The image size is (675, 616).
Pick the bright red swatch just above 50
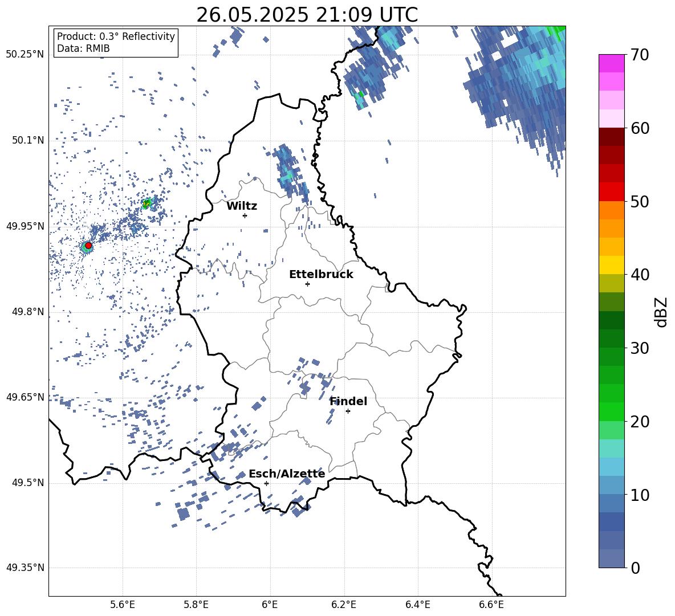612,192
